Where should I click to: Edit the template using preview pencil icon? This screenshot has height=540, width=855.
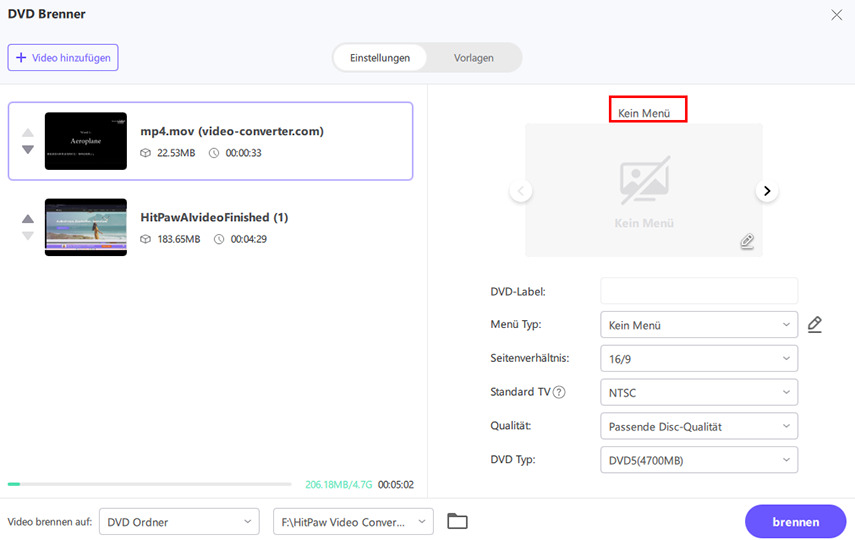pos(747,241)
